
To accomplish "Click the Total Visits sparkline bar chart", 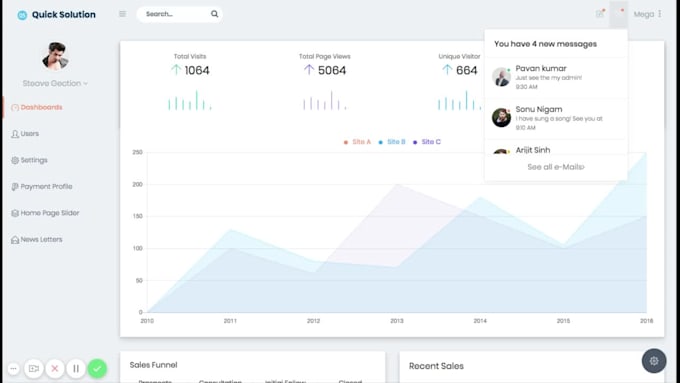I will coord(190,100).
